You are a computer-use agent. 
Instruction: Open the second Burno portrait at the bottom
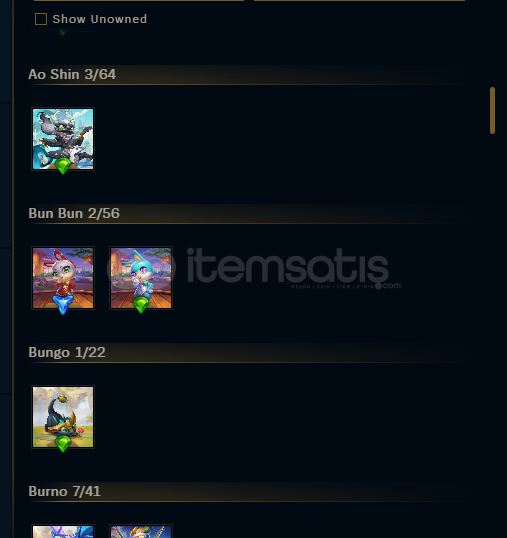click(141, 531)
